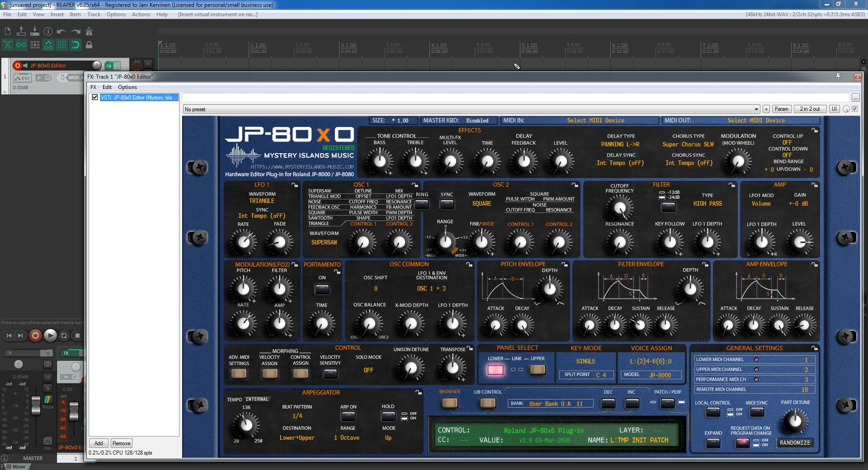Toggle the OSC 2 Sync switch

tap(447, 204)
